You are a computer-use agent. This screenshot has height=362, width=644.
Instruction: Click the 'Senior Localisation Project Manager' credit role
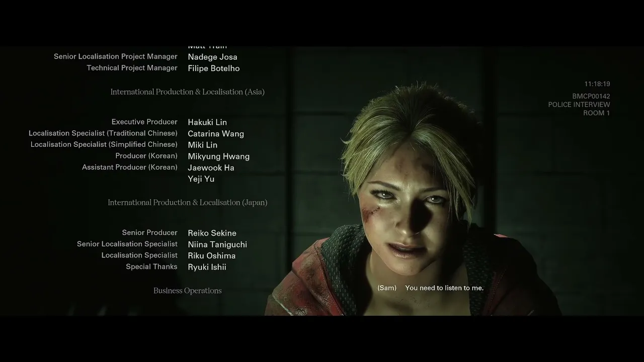[116, 56]
